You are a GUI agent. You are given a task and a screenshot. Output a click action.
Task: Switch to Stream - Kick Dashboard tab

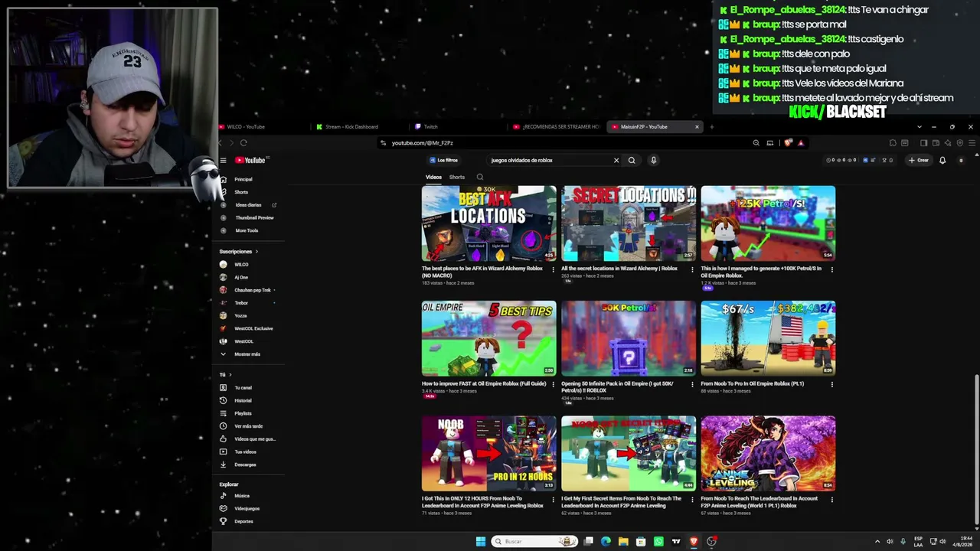[360, 127]
